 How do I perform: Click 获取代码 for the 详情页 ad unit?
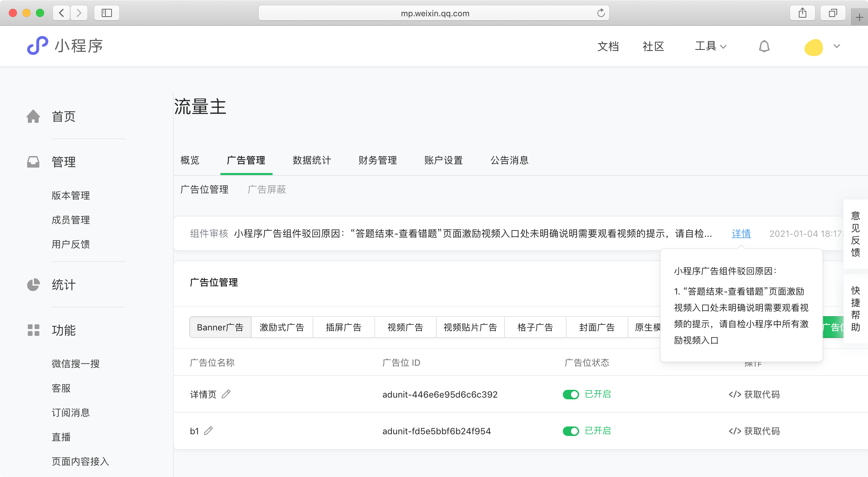(x=754, y=395)
